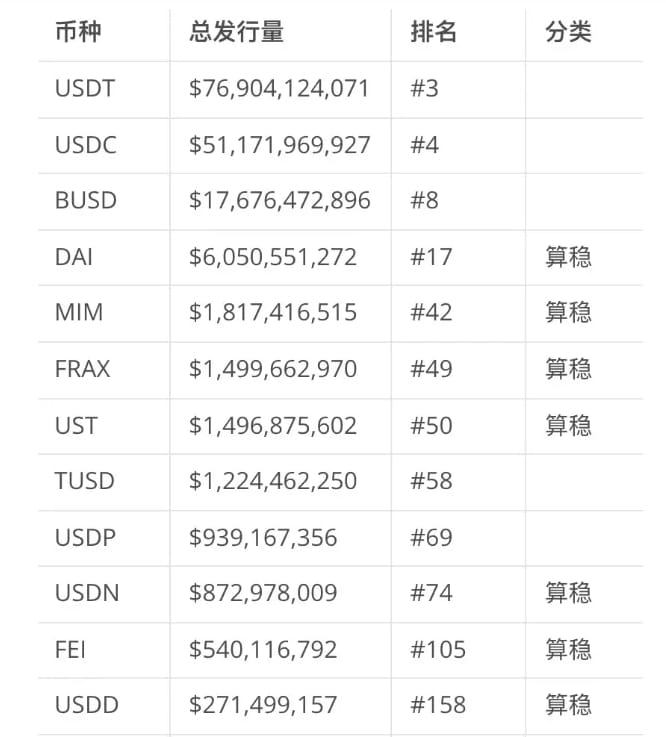Click USDD rank #158
Screen dimensions: 666x737
click(438, 705)
